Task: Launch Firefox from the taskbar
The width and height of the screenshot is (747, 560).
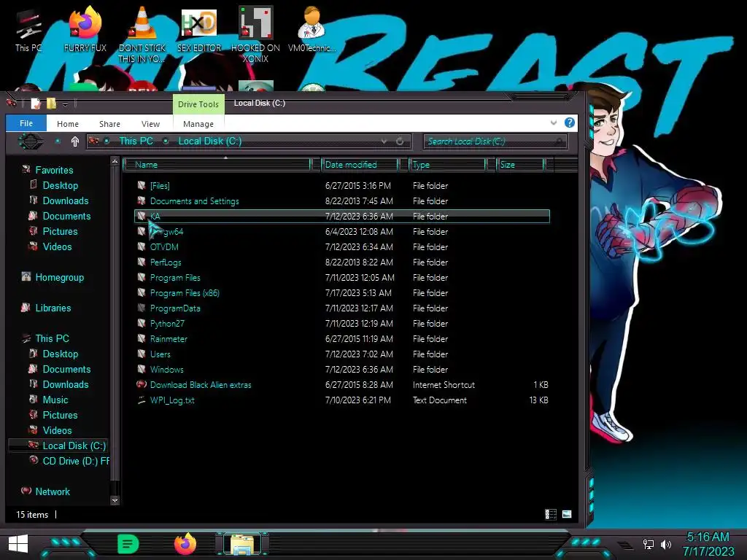Action: pyautogui.click(x=185, y=544)
